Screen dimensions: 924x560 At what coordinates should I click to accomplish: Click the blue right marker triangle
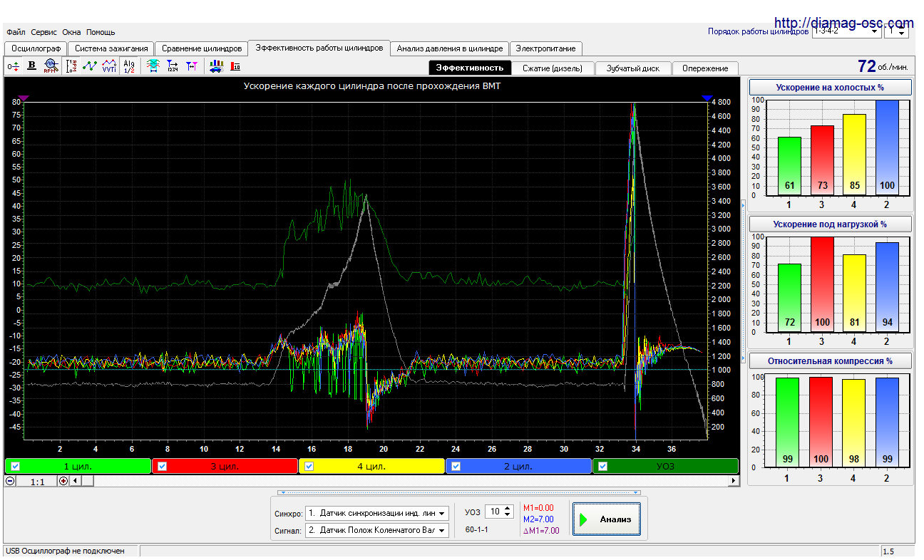pos(707,98)
